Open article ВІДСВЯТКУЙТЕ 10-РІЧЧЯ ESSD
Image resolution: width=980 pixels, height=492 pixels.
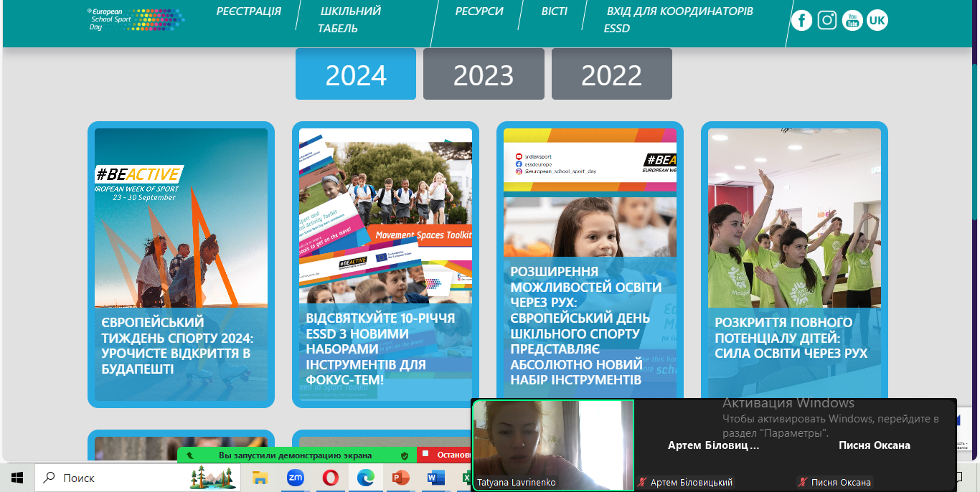coord(381,349)
